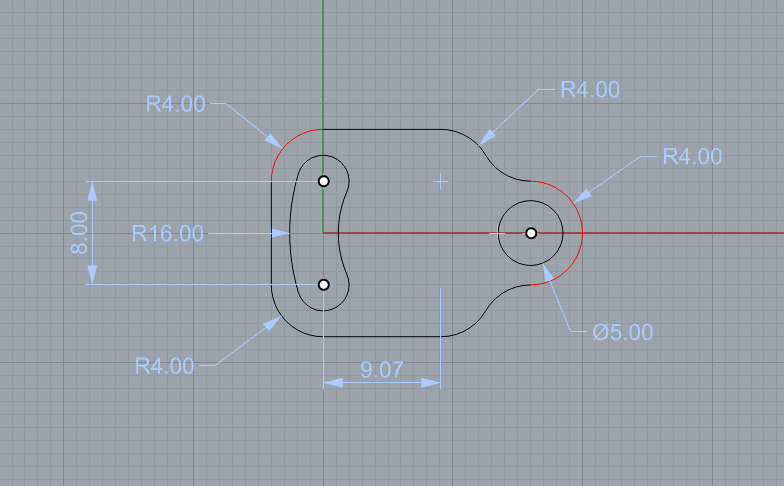
Task: Click the center point of the small circle
Action: [x=531, y=233]
